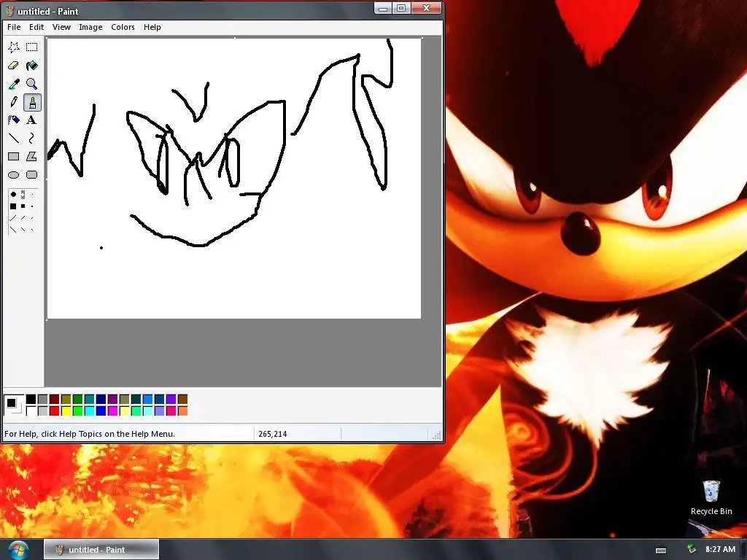Select the Brush tool

pos(32,102)
